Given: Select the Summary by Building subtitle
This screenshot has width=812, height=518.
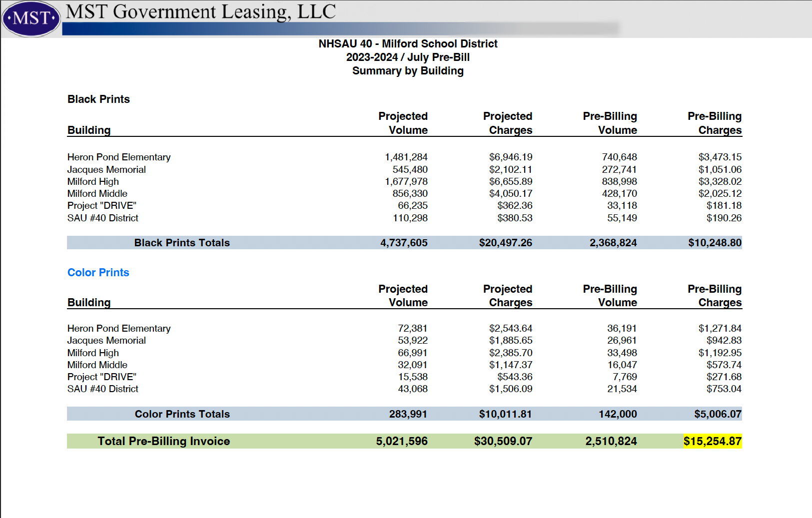Looking at the screenshot, I should click(408, 71).
